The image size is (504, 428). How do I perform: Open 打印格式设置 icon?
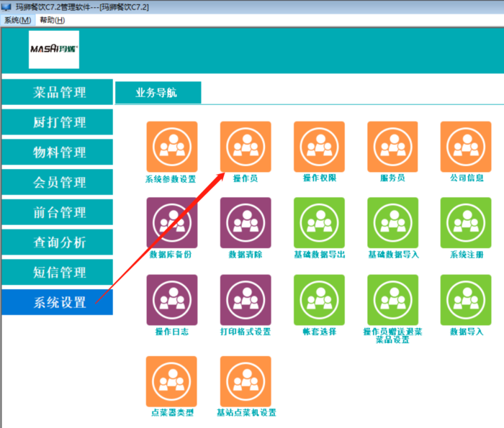coord(246,300)
